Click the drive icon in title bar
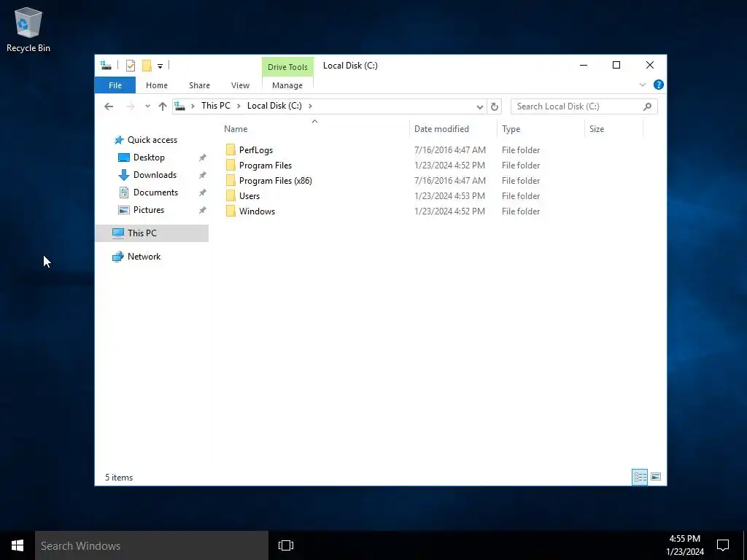 106,66
